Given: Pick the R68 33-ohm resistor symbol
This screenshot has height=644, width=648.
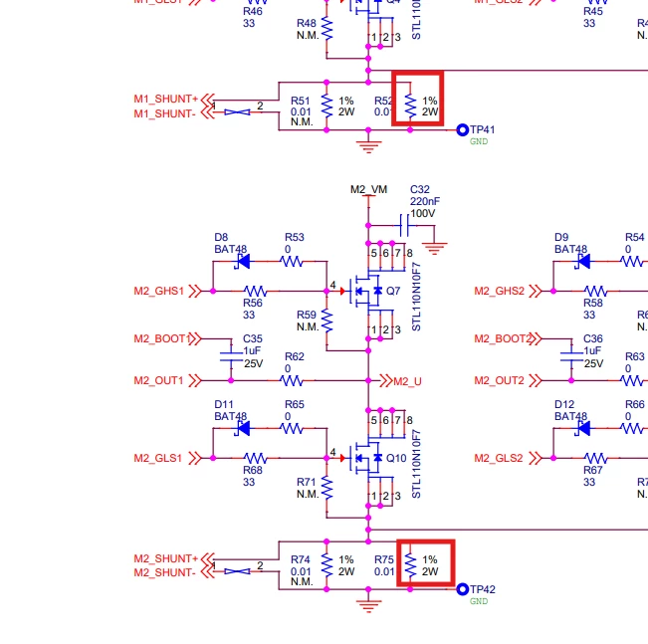Looking at the screenshot, I should click(256, 458).
